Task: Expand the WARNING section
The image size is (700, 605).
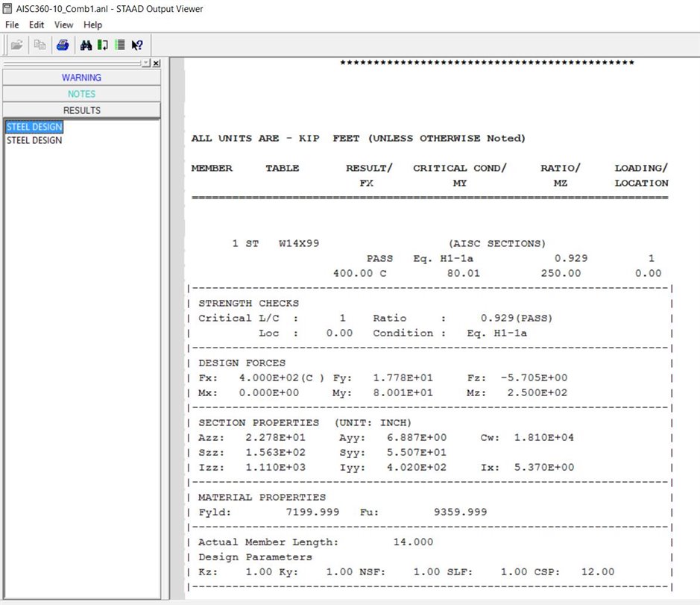Action: pyautogui.click(x=81, y=78)
